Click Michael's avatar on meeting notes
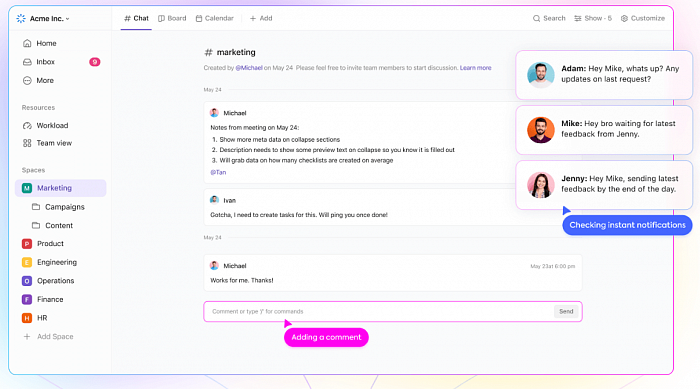700x389 pixels. tap(214, 113)
